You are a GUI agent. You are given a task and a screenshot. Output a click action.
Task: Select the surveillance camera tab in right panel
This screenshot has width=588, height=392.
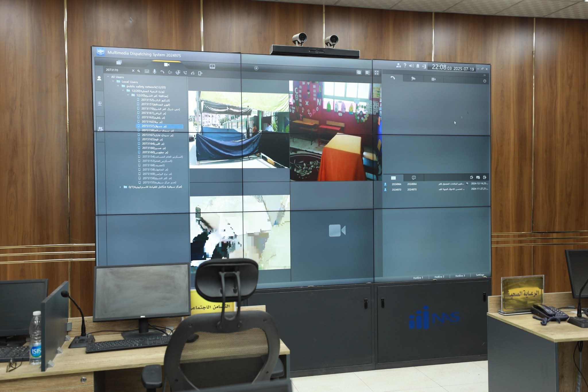[x=413, y=78]
